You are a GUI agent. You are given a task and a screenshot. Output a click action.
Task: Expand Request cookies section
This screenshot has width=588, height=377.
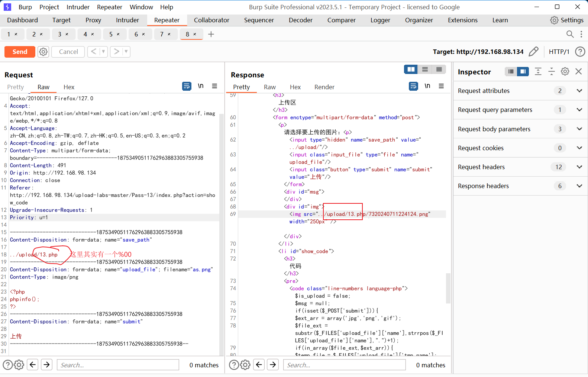(x=520, y=148)
